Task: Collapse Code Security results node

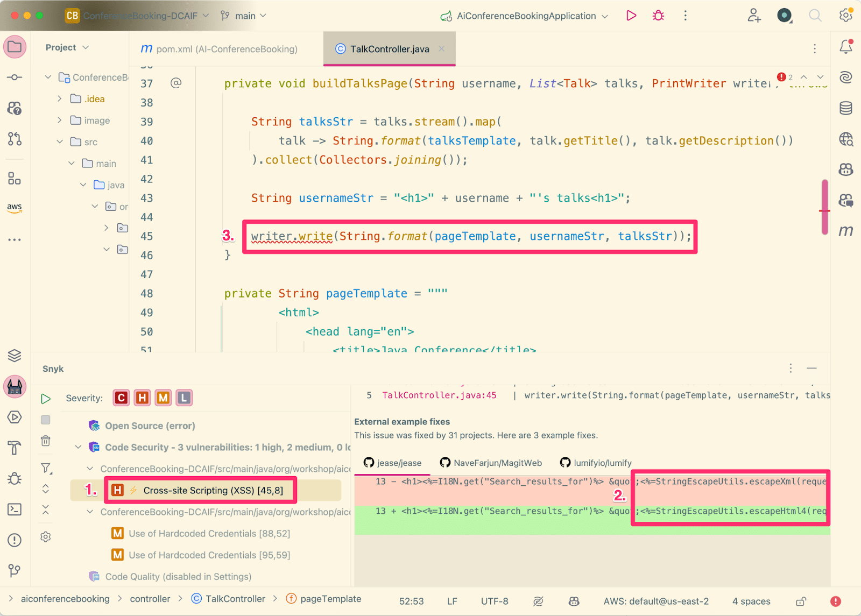Action: (x=79, y=447)
